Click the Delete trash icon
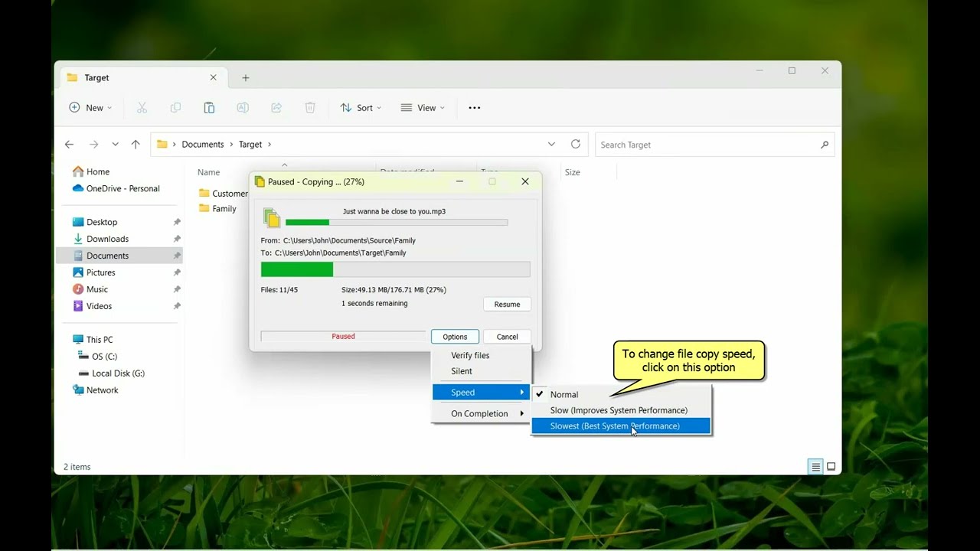The width and height of the screenshot is (980, 551). coord(310,108)
